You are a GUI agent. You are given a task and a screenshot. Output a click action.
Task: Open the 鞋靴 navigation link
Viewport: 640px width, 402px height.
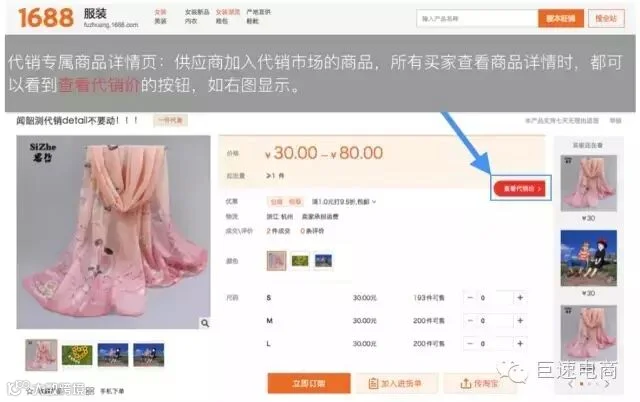coord(252,21)
